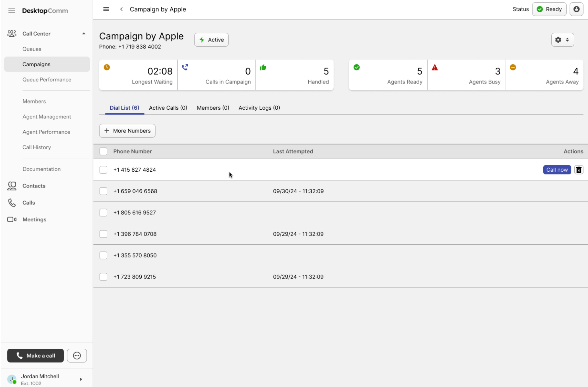Click the chat bubble icon beside Make a call
Image resolution: width=588 pixels, height=387 pixels.
tap(77, 355)
